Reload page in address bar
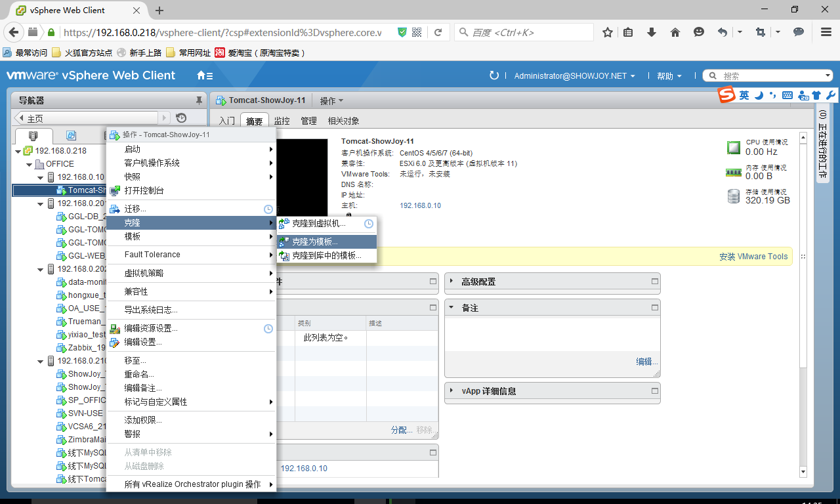840x504 pixels. point(438,32)
